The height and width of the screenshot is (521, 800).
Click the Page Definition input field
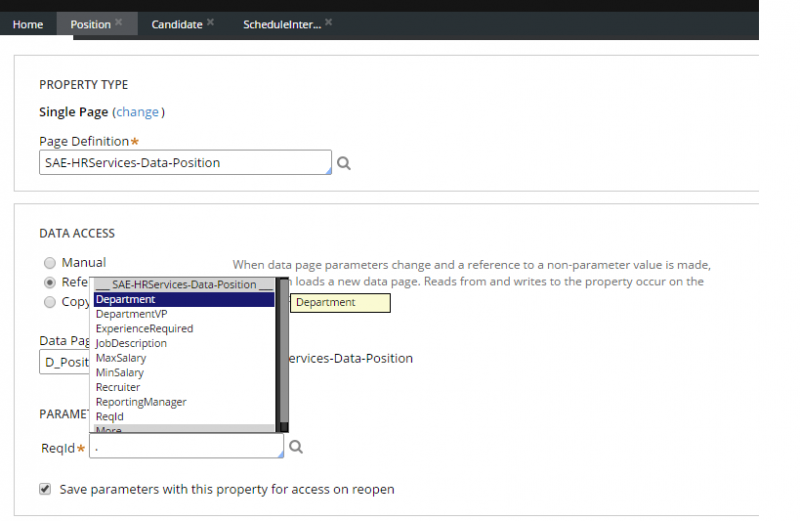tap(185, 162)
